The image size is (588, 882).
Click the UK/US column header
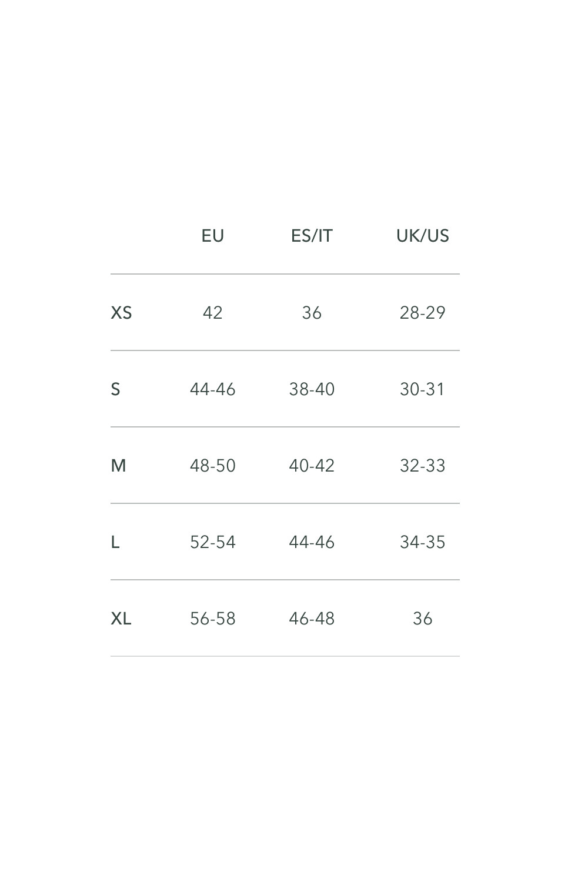(422, 236)
